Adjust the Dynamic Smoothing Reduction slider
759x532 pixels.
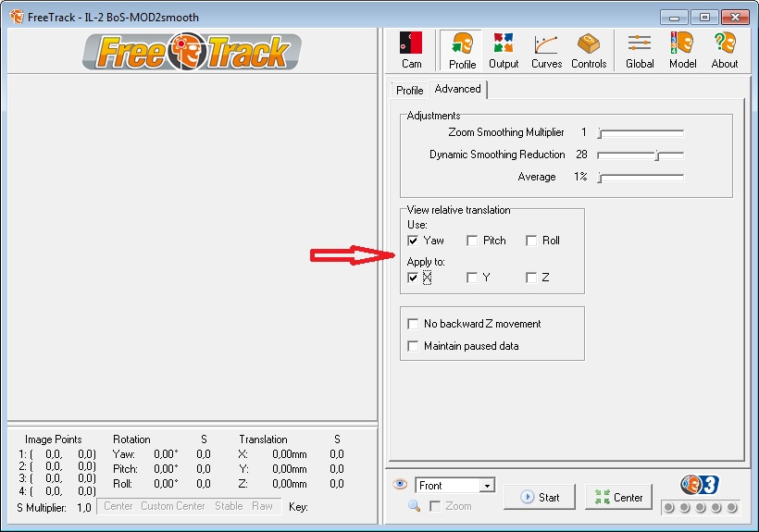[641, 155]
